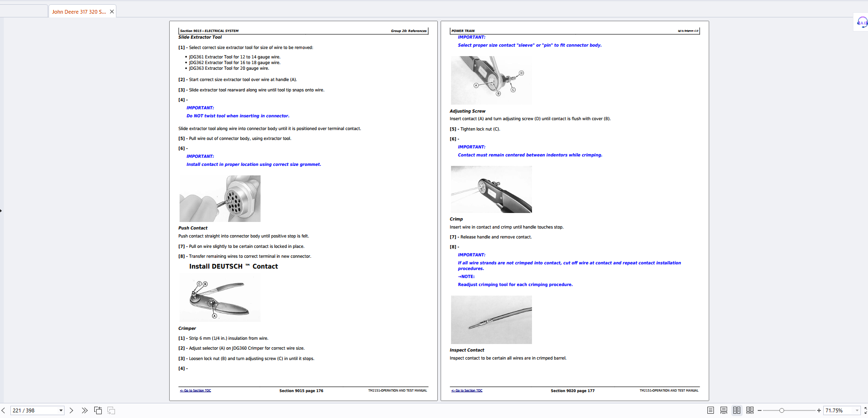Close the John Deere document tab
This screenshot has height=418, width=868.
[x=112, y=12]
